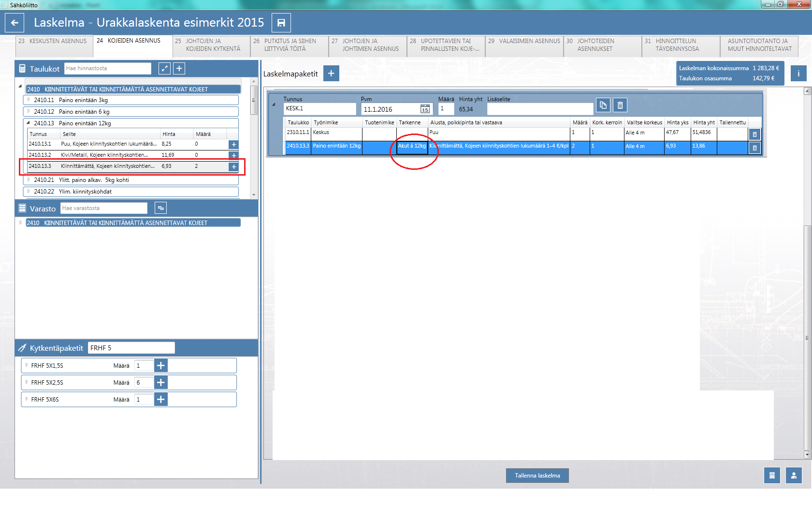Collapse the KESK.1 package rows

pos(274,105)
